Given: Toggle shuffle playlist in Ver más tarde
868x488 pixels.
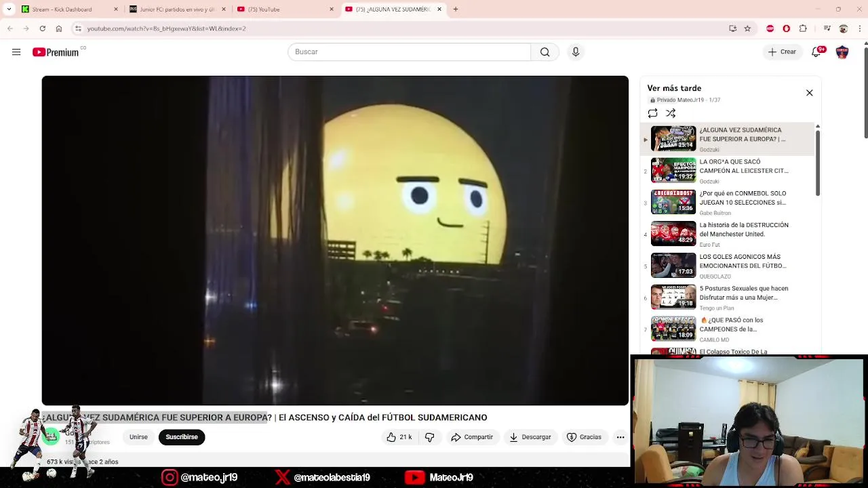Looking at the screenshot, I should 671,113.
